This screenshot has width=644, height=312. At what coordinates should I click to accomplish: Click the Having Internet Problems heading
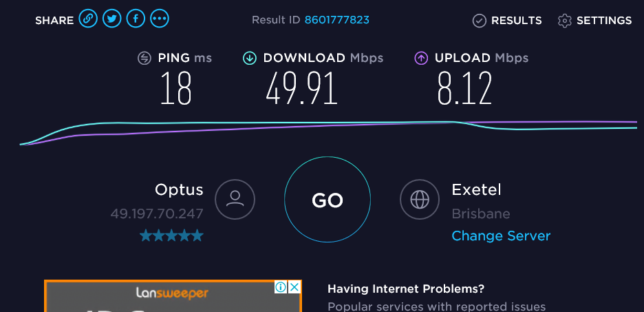pyautogui.click(x=406, y=289)
